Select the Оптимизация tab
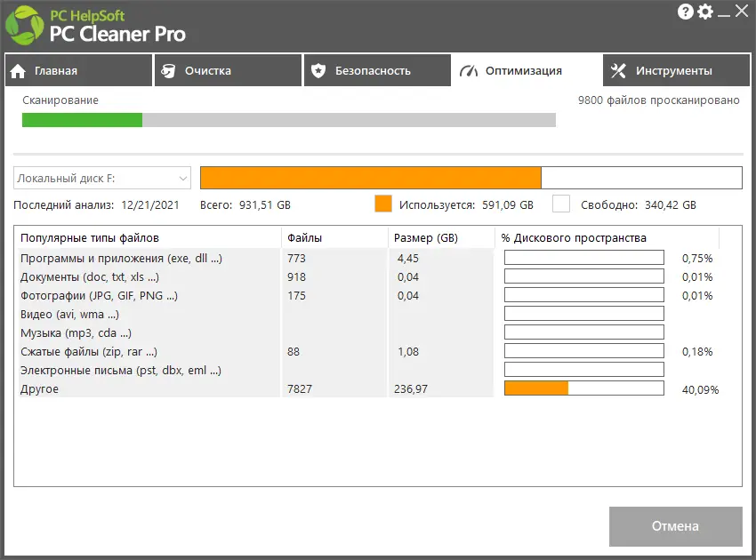Viewport: 756px width, 560px height. pos(526,70)
